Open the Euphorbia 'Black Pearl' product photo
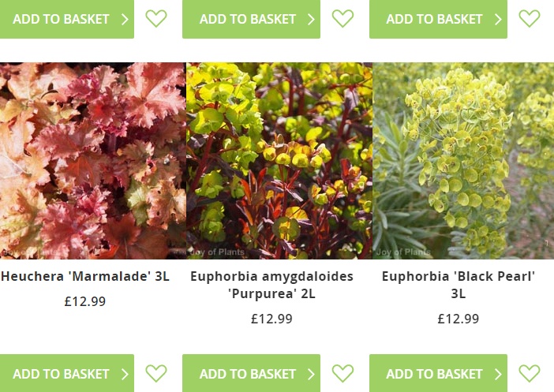The image size is (554, 392). click(x=463, y=161)
